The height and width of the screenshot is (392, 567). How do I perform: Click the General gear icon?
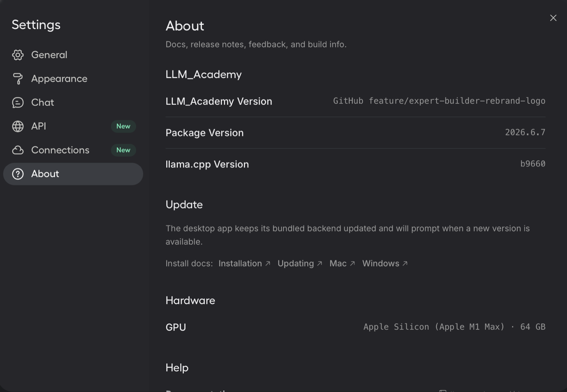click(x=18, y=55)
